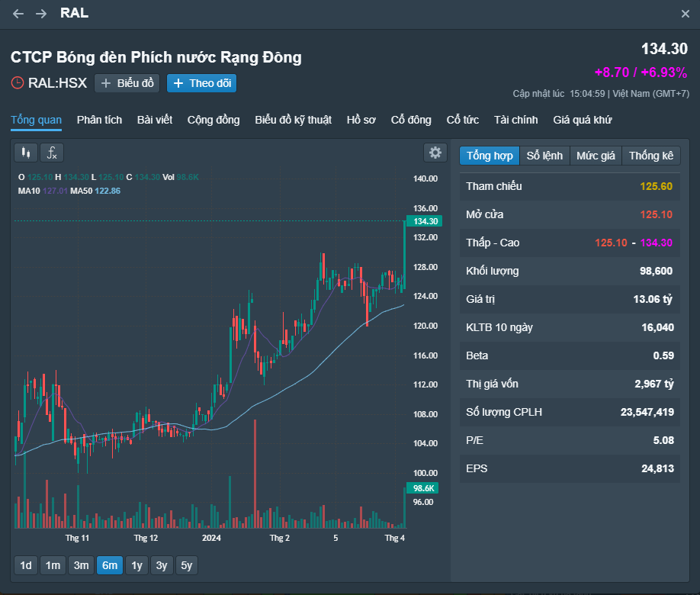This screenshot has height=595, width=700.
Task: Click the back navigation arrow
Action: point(18,14)
